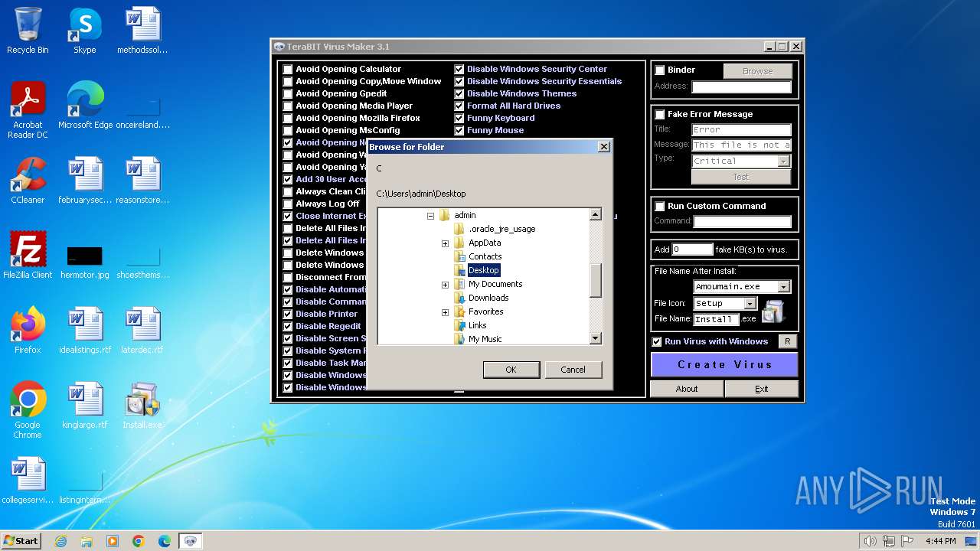This screenshot has width=980, height=551.
Task: Open Microsoft Edge desktop shortcut
Action: 85,106
